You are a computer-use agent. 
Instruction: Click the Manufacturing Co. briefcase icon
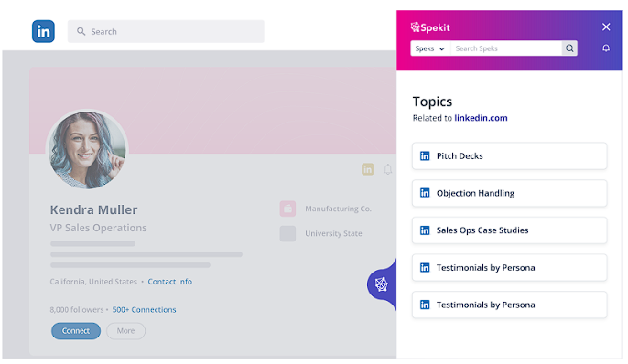(x=287, y=209)
